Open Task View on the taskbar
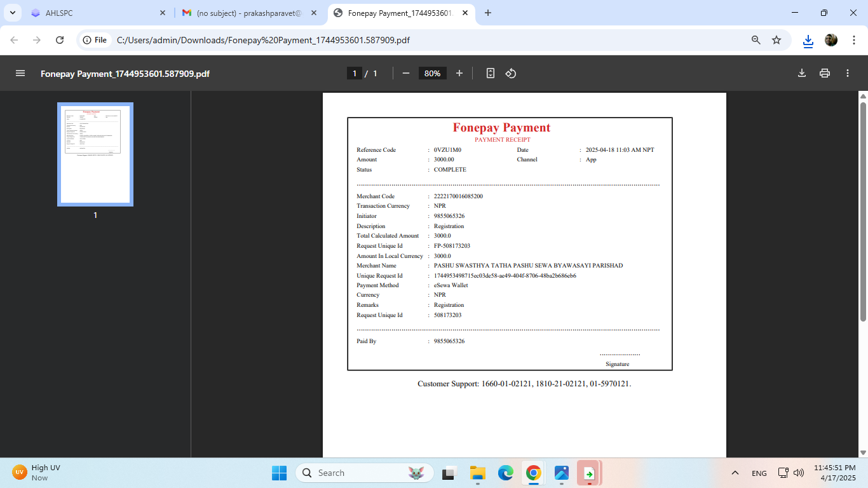This screenshot has width=868, height=488. point(450,473)
